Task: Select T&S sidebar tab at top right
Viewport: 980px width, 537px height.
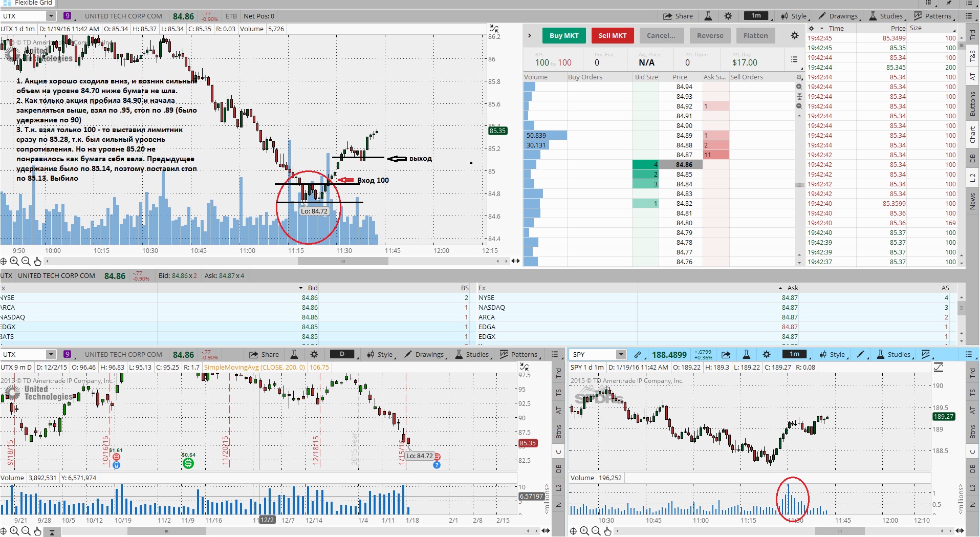Action: click(x=973, y=55)
